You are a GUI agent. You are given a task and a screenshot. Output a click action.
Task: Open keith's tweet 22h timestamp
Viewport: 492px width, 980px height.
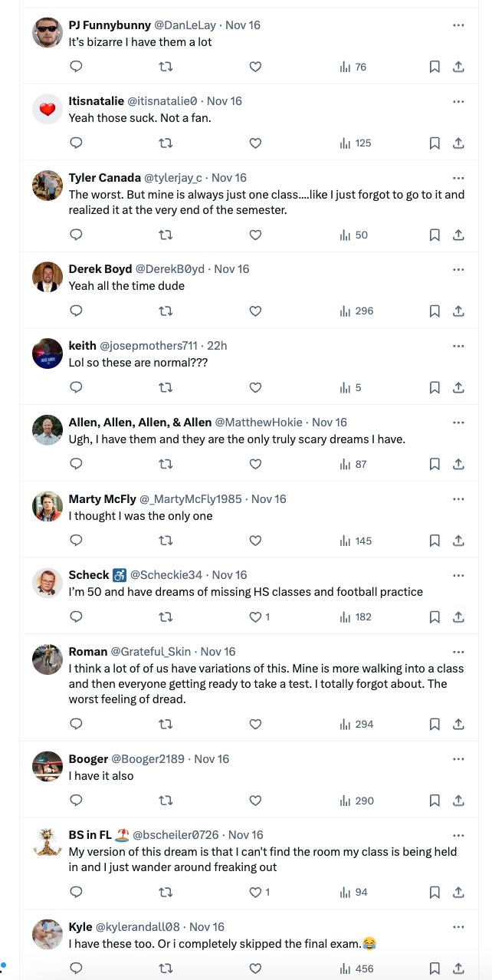click(x=218, y=346)
